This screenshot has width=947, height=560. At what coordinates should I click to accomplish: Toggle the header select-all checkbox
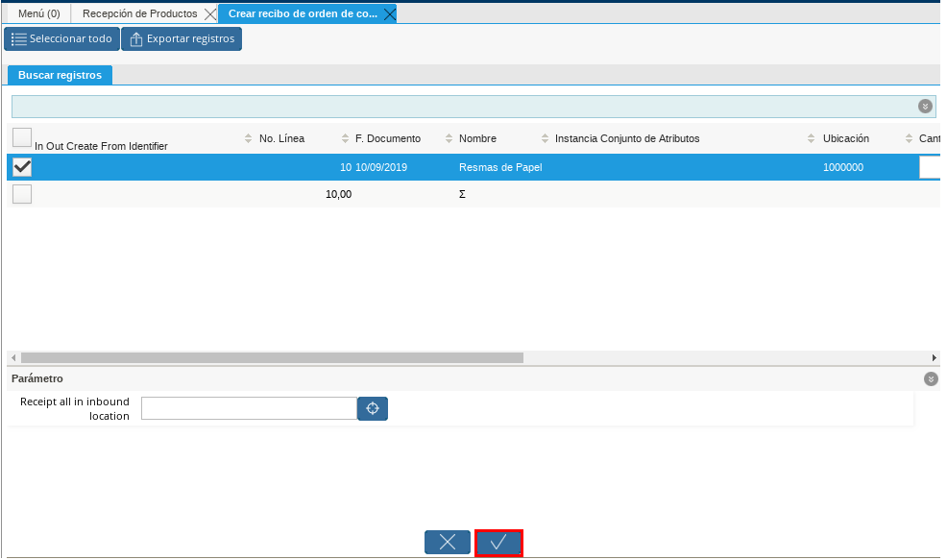coord(22,137)
